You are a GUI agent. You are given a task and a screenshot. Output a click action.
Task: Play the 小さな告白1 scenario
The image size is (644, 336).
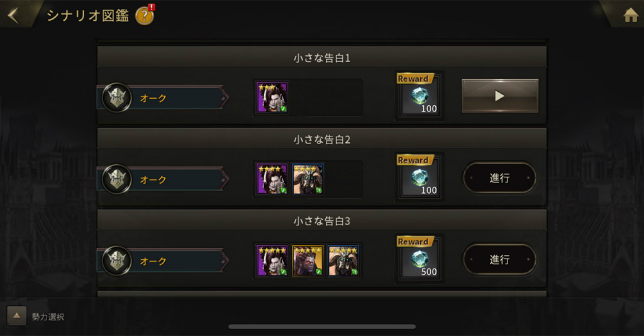click(500, 96)
